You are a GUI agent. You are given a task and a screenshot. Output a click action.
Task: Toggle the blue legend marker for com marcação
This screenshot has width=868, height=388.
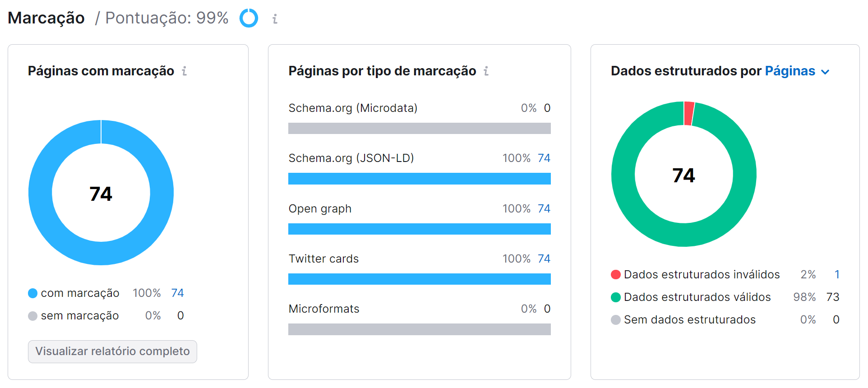pos(32,293)
